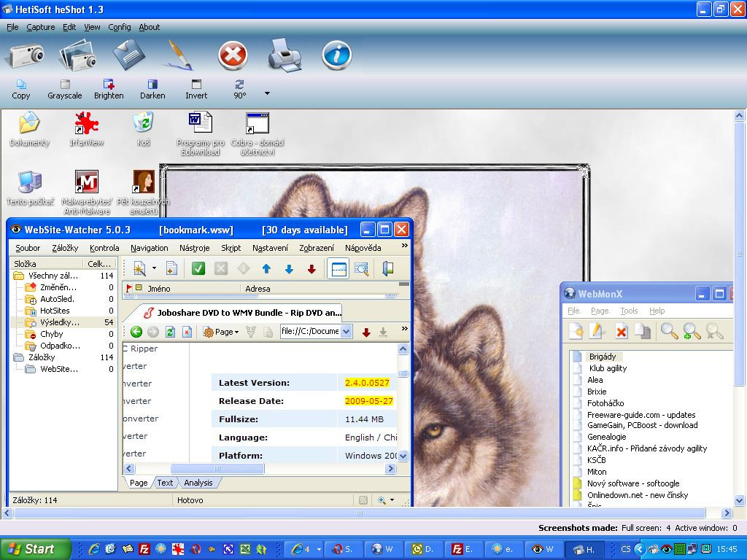Switch to the Text tab in WebSite-Watcher
This screenshot has width=747, height=560.
coord(165,483)
